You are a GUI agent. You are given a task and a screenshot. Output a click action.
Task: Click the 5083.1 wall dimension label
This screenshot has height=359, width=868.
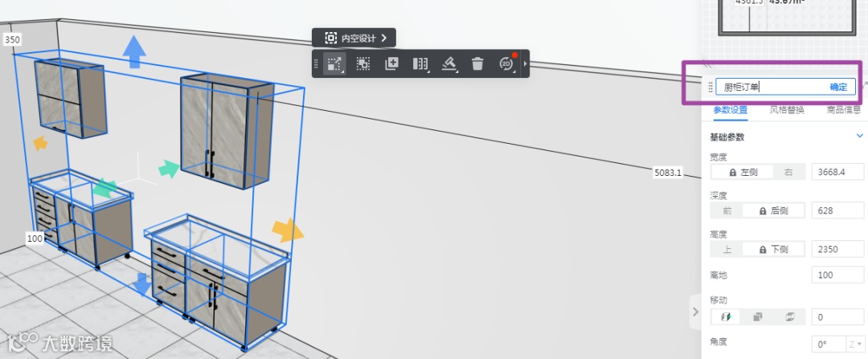pyautogui.click(x=668, y=173)
